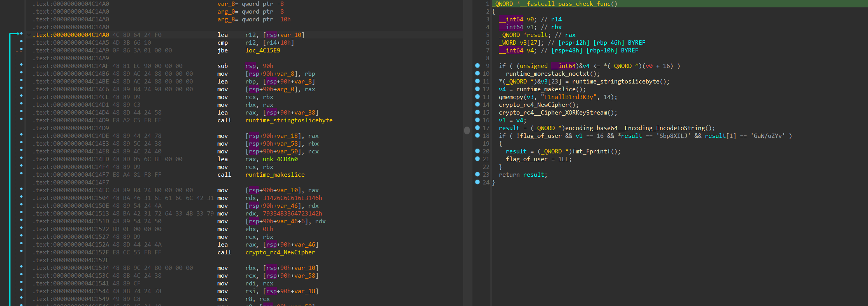The height and width of the screenshot is (306, 868).
Task: Click the "F1nallB1rd3K3y" string literal
Action: (x=568, y=97)
